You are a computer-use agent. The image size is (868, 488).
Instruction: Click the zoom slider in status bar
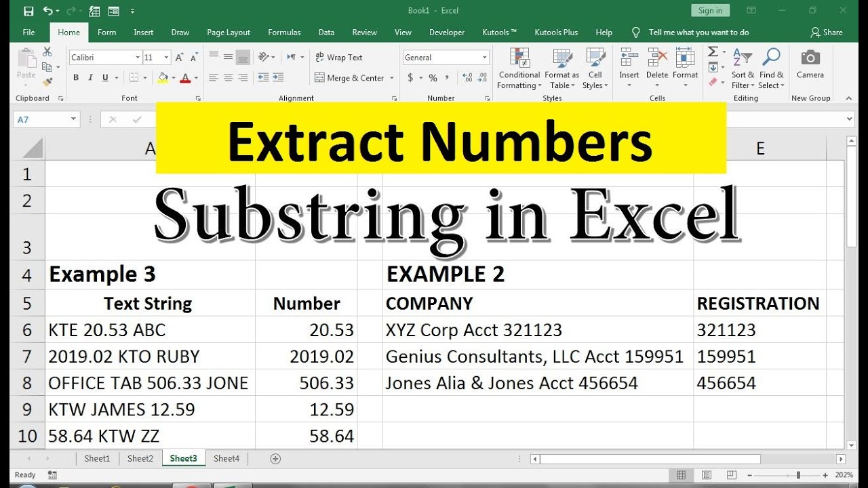coord(799,475)
